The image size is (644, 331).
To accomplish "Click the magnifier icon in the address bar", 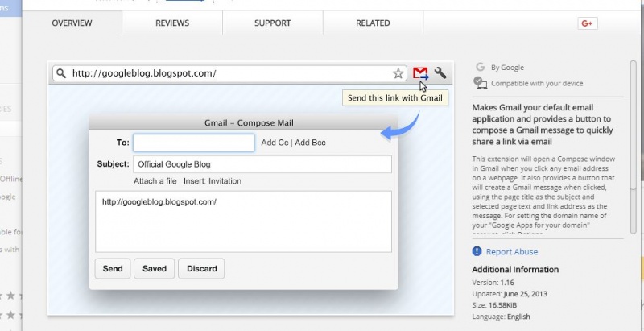I will pyautogui.click(x=61, y=73).
